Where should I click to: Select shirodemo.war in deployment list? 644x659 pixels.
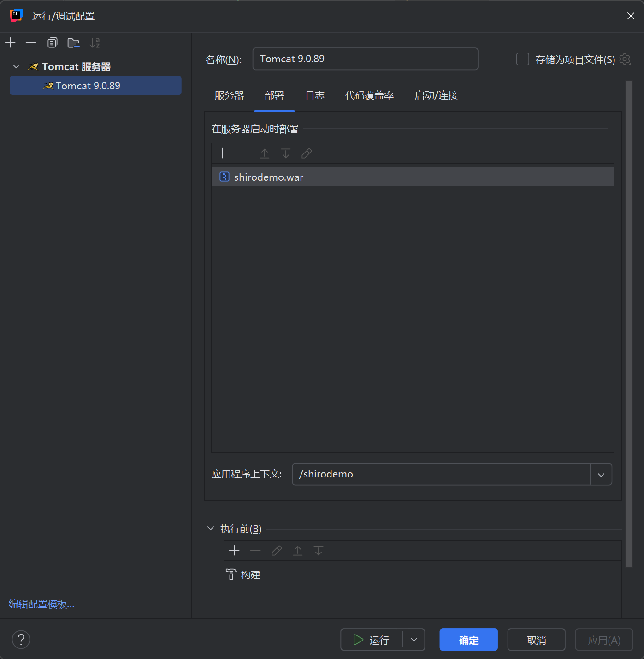(413, 177)
